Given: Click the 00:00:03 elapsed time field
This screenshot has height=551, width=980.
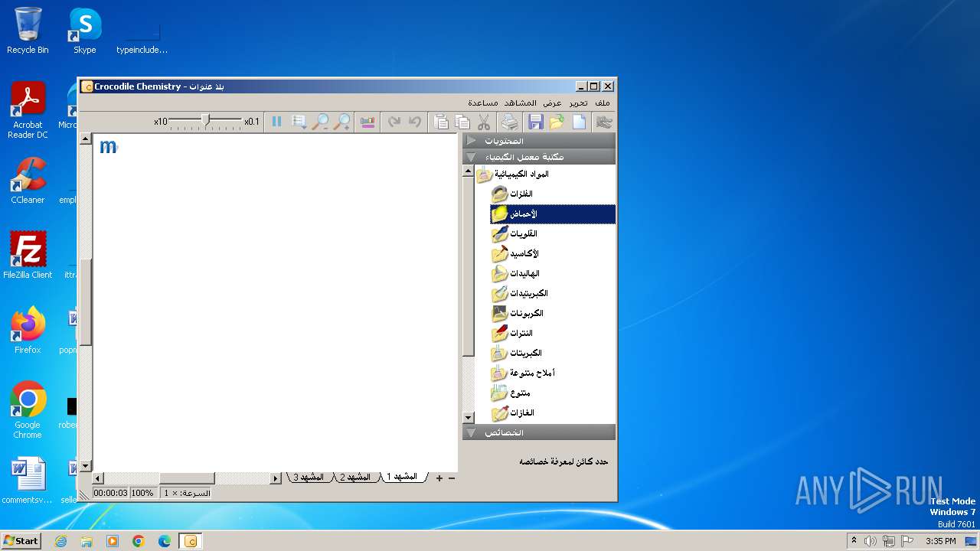Looking at the screenshot, I should click(111, 494).
